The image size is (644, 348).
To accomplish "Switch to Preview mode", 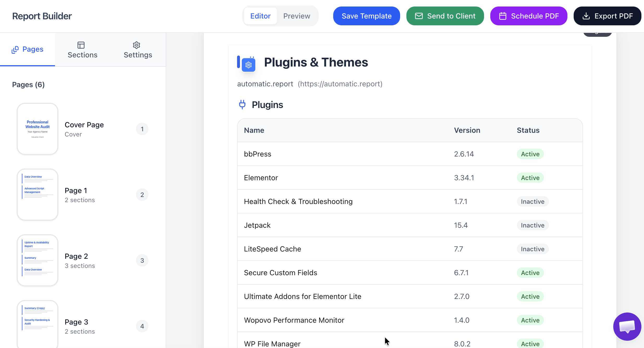I will pos(297,16).
